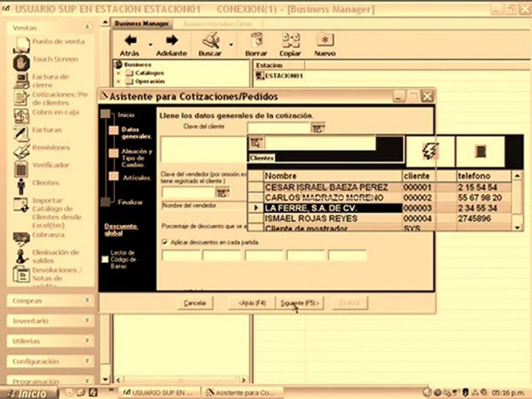Click the Inicio start button
This screenshot has width=532, height=399.
[28, 393]
